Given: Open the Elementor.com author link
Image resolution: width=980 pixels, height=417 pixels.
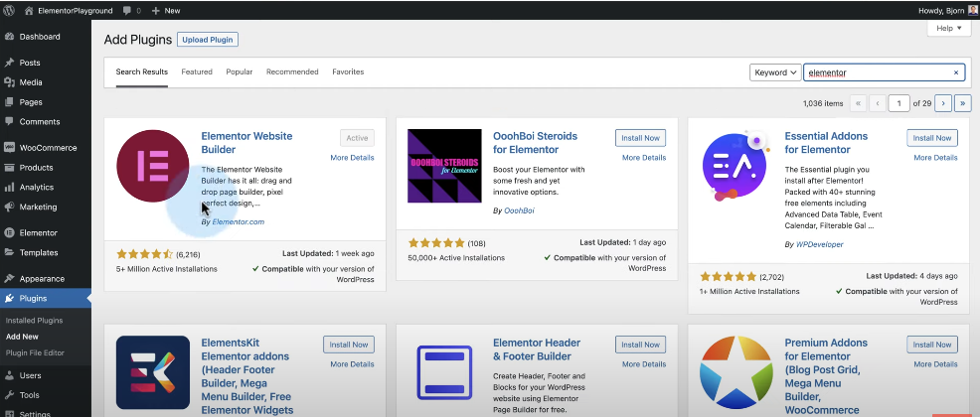Looking at the screenshot, I should (x=239, y=221).
